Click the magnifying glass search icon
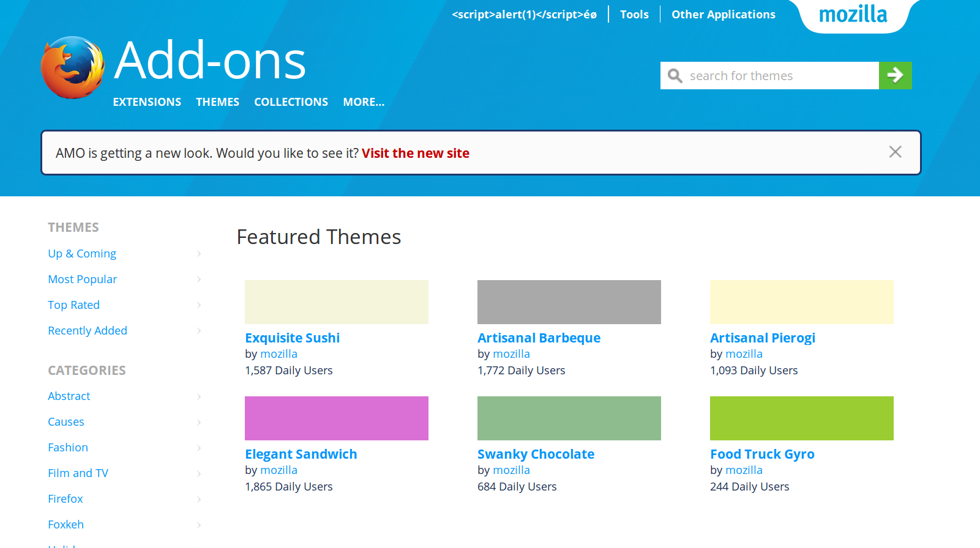The image size is (980, 548). [675, 76]
